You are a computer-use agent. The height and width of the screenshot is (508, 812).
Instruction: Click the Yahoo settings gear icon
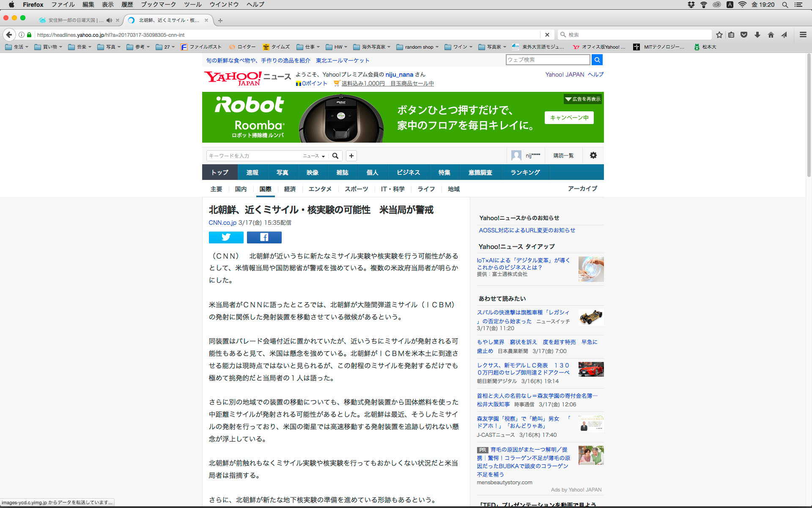coord(593,155)
